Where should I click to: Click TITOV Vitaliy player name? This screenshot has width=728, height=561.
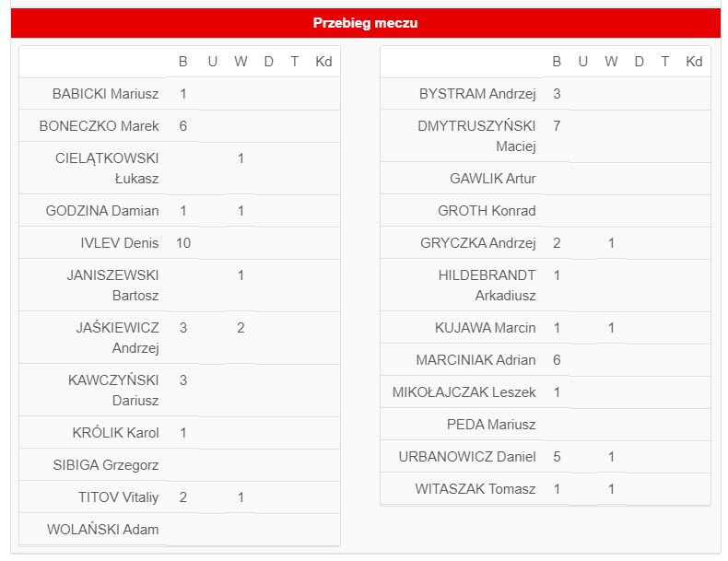pyautogui.click(x=118, y=497)
